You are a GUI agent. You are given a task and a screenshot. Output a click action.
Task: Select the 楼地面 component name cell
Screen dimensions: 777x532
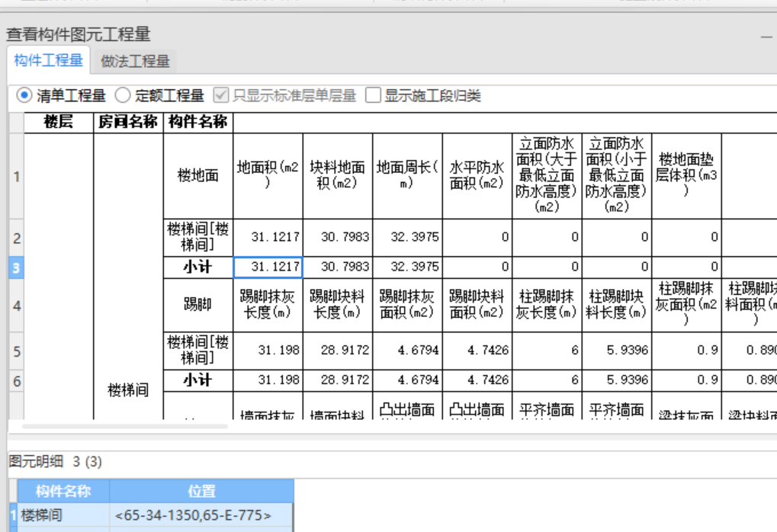tap(197, 173)
